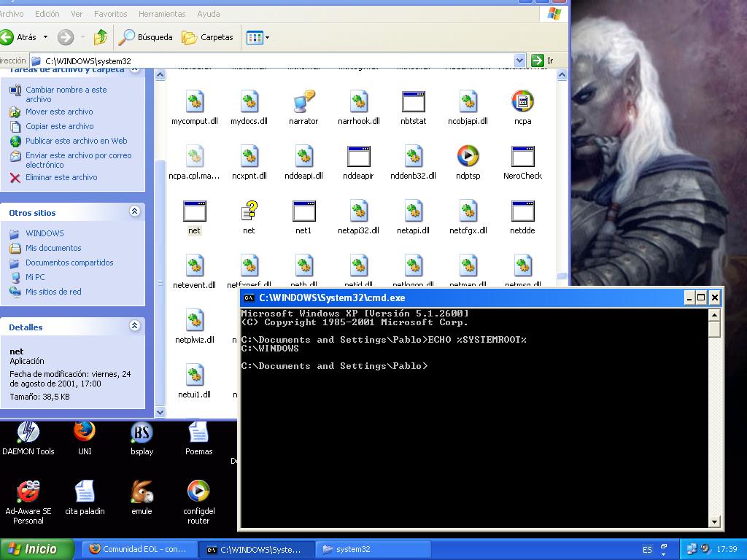Switch to Comunidad EOL taskbar window
The width and height of the screenshot is (747, 560).
(x=138, y=549)
